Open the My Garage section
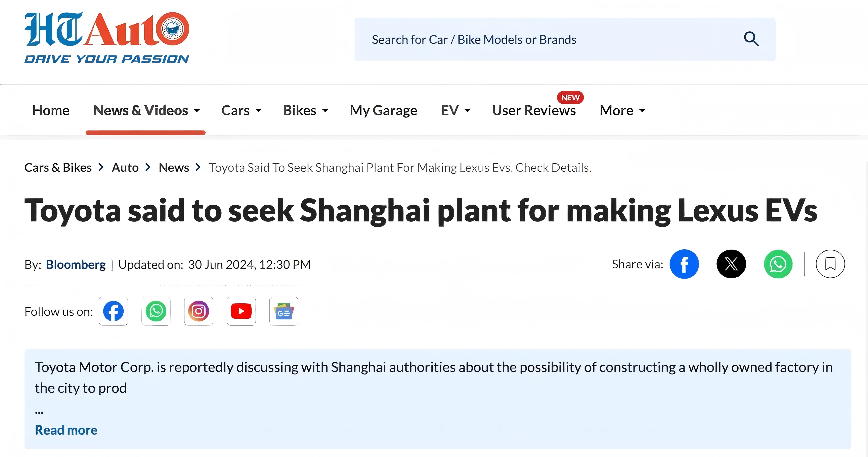868x457 pixels. click(x=383, y=110)
